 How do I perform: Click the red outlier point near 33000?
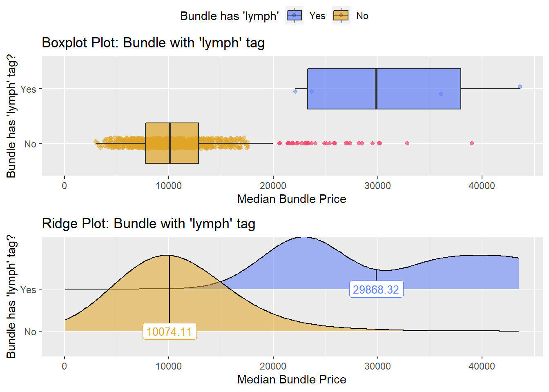coord(407,143)
